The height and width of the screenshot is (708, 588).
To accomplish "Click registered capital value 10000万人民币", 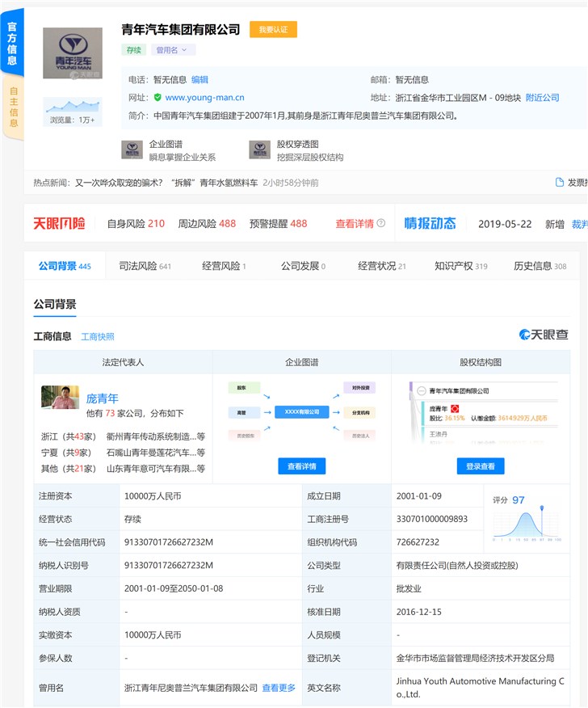I will click(x=153, y=496).
